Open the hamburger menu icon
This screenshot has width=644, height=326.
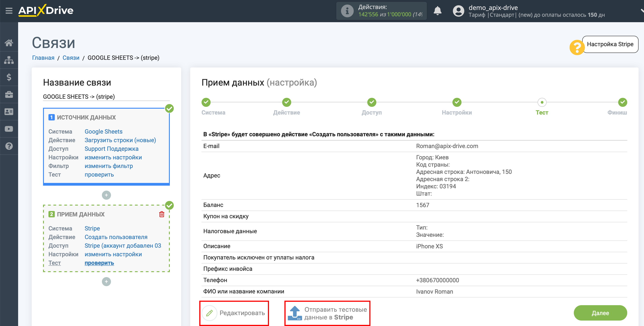tap(9, 11)
